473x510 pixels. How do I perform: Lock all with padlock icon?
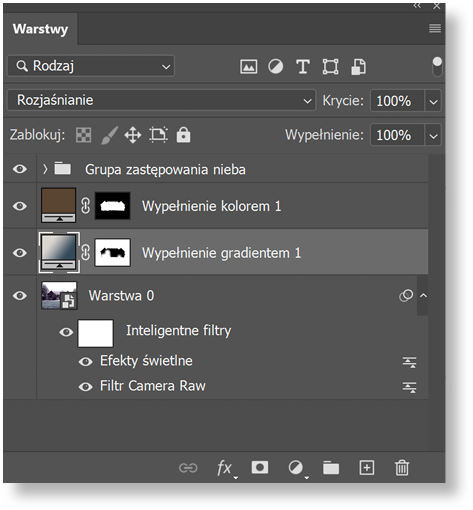[x=183, y=135]
